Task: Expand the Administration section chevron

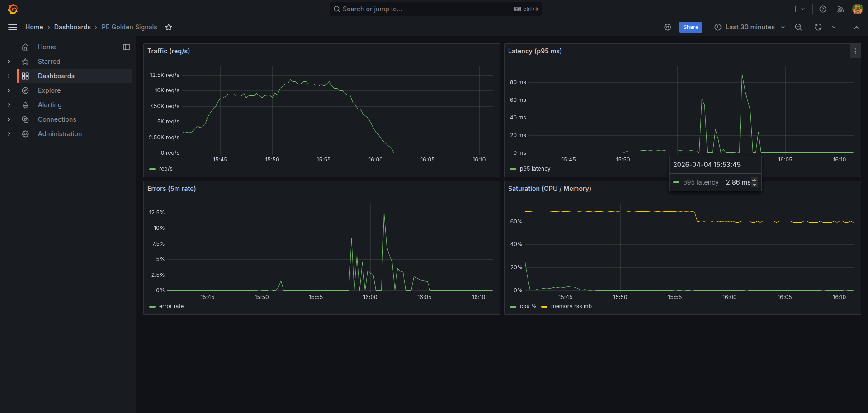Action: pyautogui.click(x=9, y=134)
